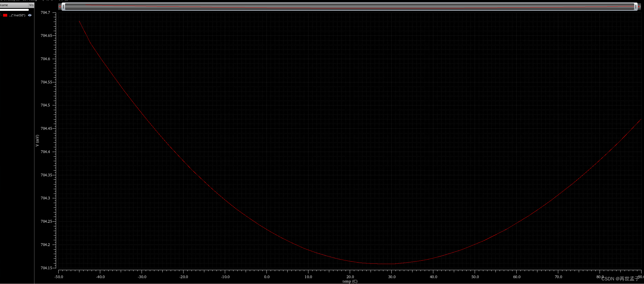Toggle visibility eye for the /net50 trace
This screenshot has height=284, width=644.
click(30, 15)
